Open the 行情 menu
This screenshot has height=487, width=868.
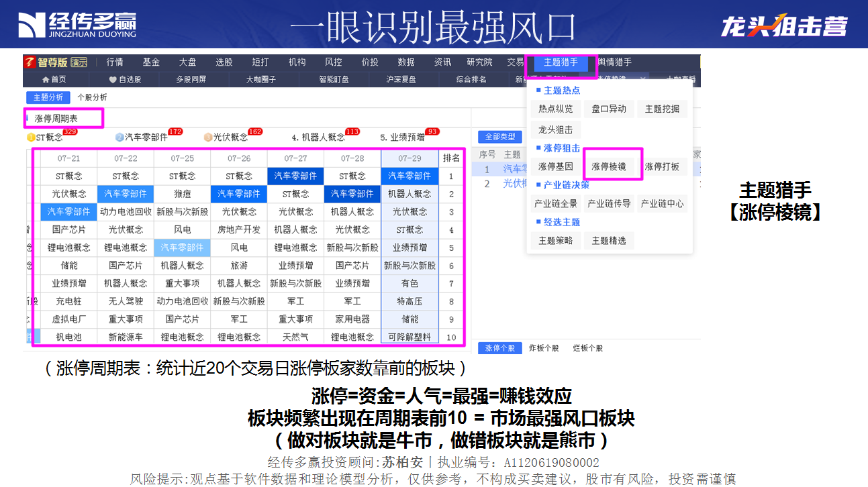(x=114, y=62)
